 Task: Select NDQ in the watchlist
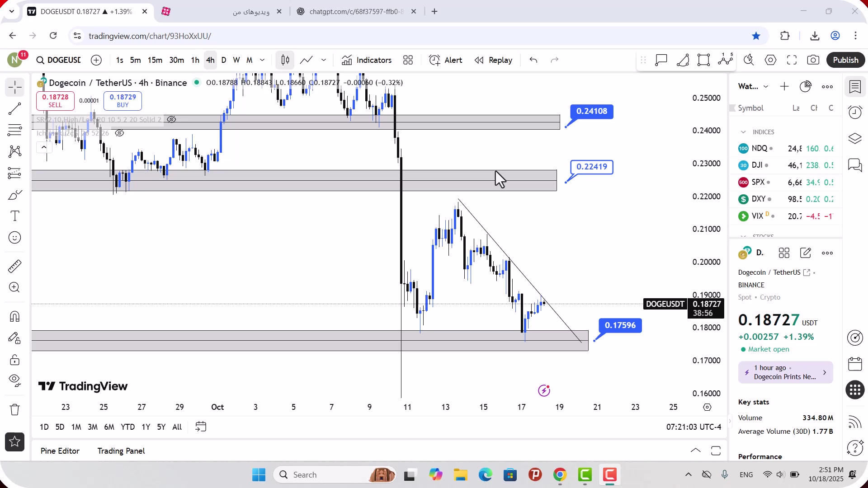(x=786, y=148)
